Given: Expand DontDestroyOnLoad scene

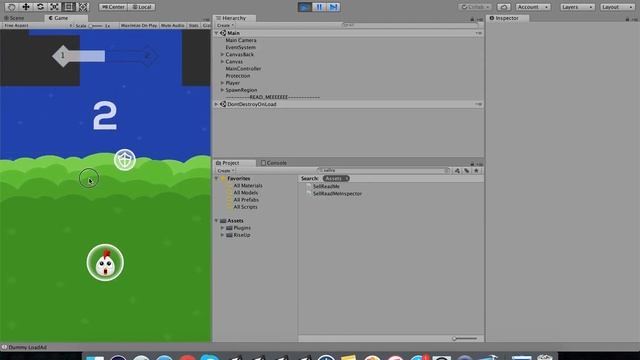Looking at the screenshot, I should pos(217,104).
